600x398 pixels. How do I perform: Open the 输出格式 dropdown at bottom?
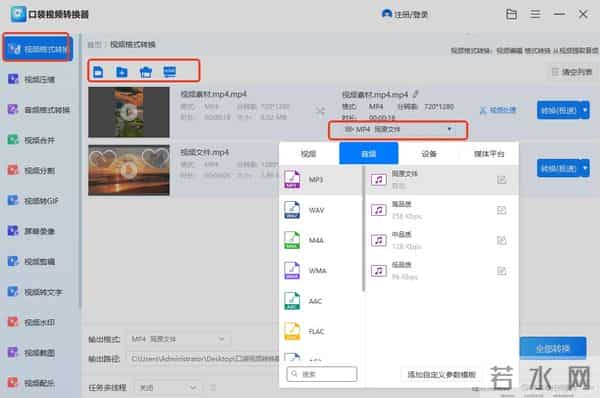click(178, 339)
